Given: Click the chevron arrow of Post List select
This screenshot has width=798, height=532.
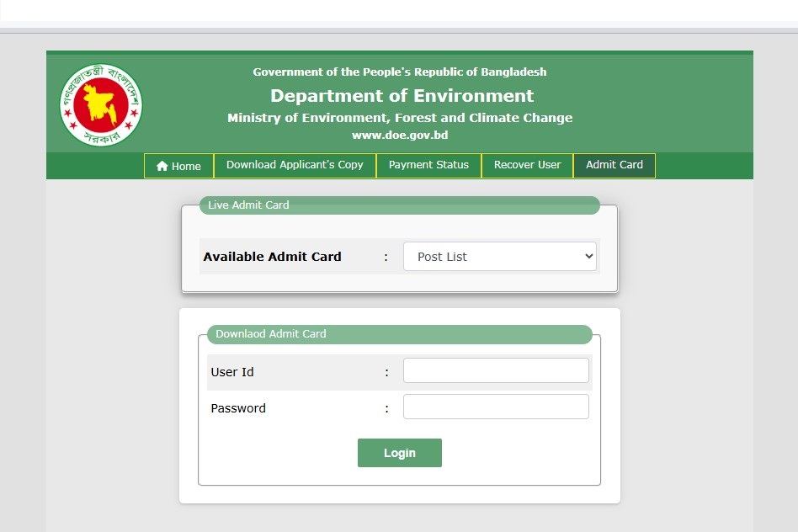Looking at the screenshot, I should click(x=588, y=257).
